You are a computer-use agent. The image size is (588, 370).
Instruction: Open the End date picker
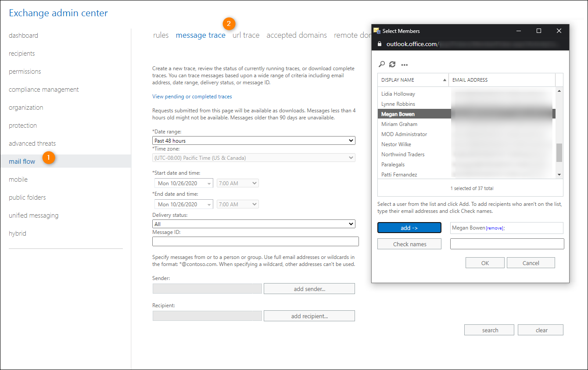click(x=184, y=204)
